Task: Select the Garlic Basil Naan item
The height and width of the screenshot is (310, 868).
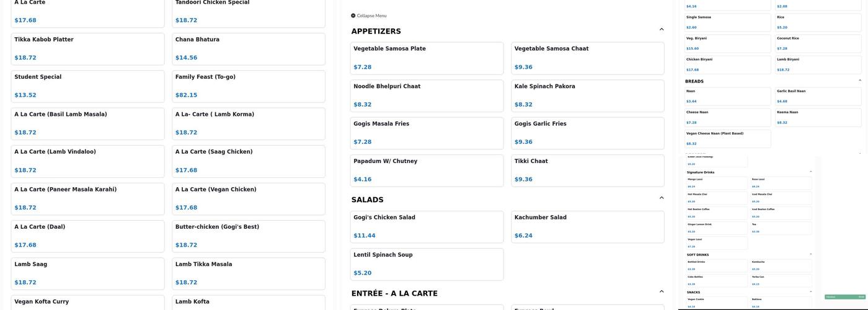Action: pyautogui.click(x=818, y=96)
